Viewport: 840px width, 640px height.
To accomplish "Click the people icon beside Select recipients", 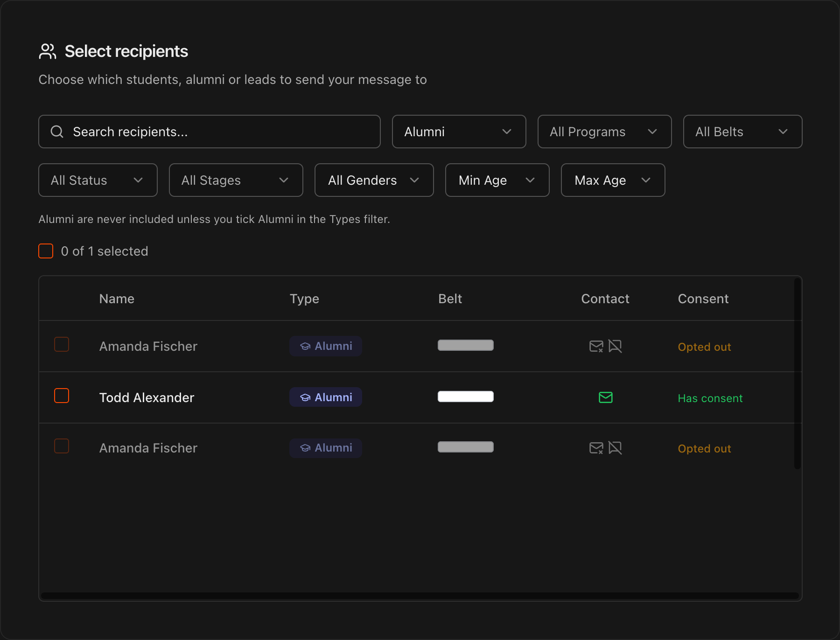I will (48, 51).
